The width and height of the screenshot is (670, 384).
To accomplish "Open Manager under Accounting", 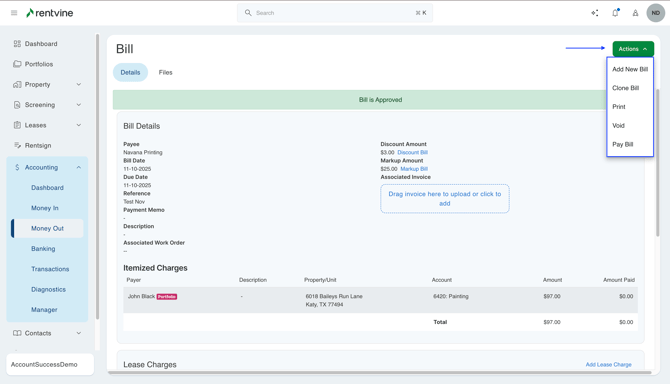I will point(44,310).
